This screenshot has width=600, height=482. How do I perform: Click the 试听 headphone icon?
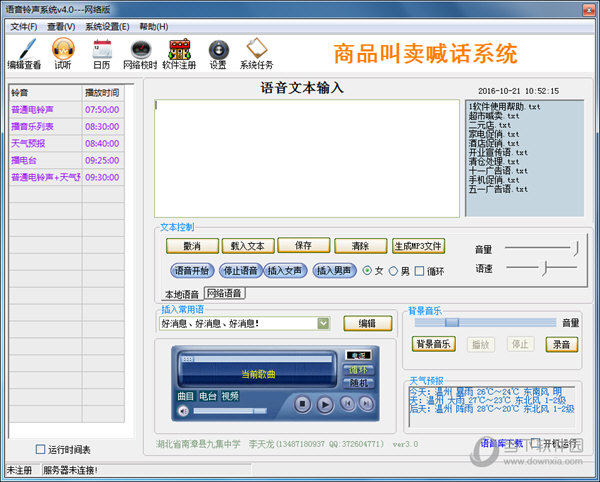[63, 53]
